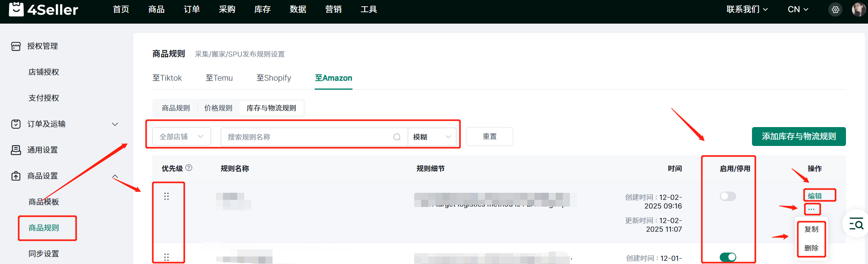Enable the first rule's toggle switch
This screenshot has height=264, width=868.
click(x=728, y=196)
